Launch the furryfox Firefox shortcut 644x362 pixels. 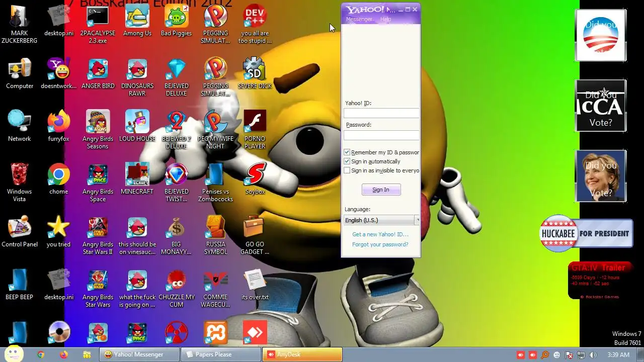(x=58, y=126)
